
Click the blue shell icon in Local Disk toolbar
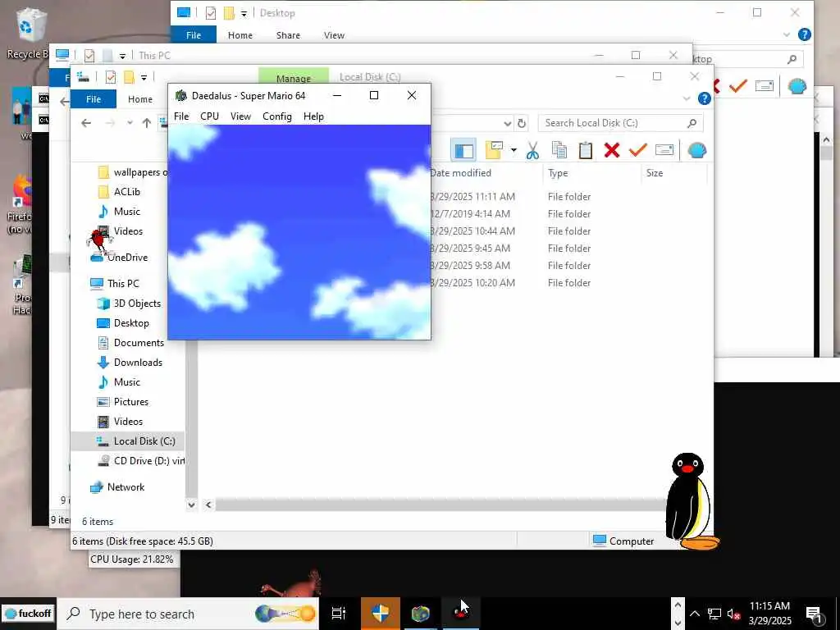coord(696,151)
